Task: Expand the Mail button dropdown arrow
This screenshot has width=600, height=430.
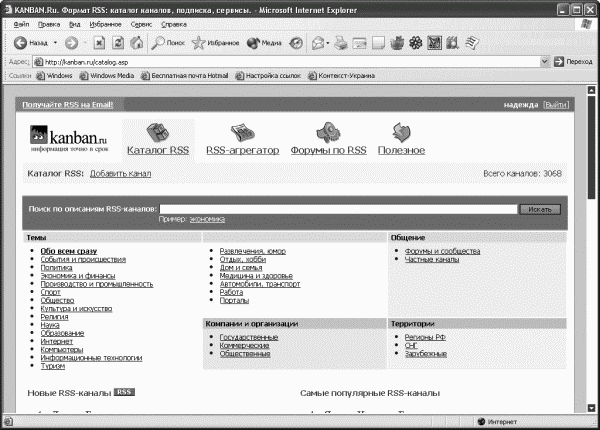Action: (x=328, y=43)
